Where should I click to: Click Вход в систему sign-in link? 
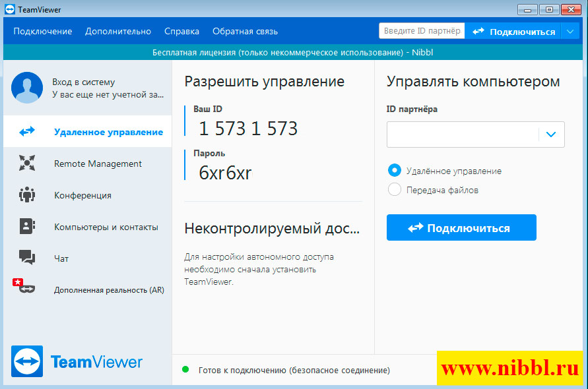84,82
